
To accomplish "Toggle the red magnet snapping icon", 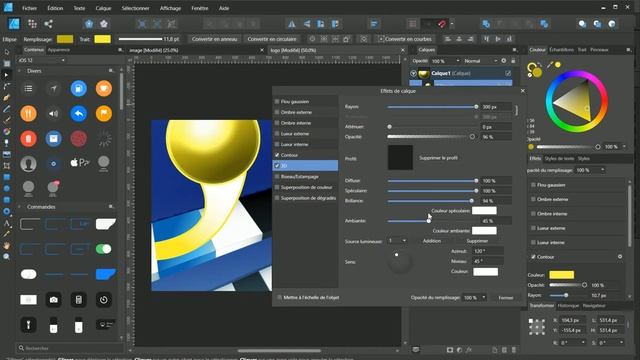I will coord(442,24).
